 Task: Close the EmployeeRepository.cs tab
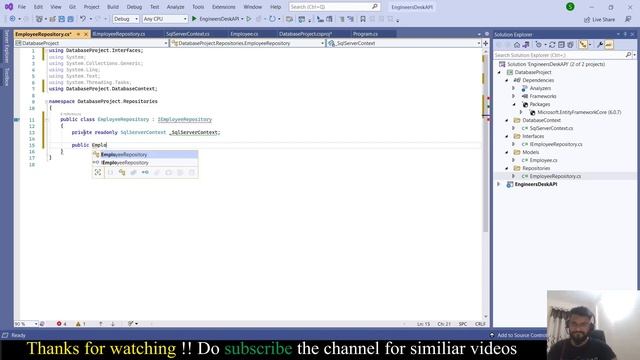[x=86, y=34]
